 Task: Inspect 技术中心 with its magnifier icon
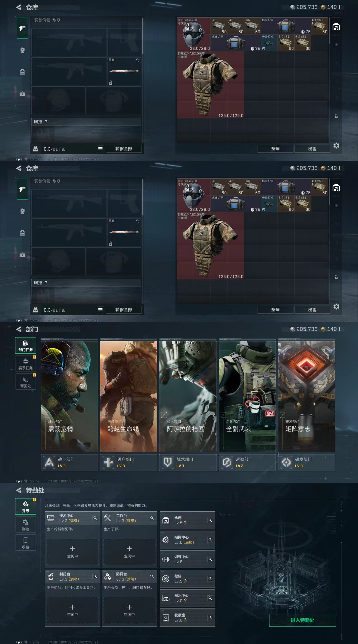point(95,518)
